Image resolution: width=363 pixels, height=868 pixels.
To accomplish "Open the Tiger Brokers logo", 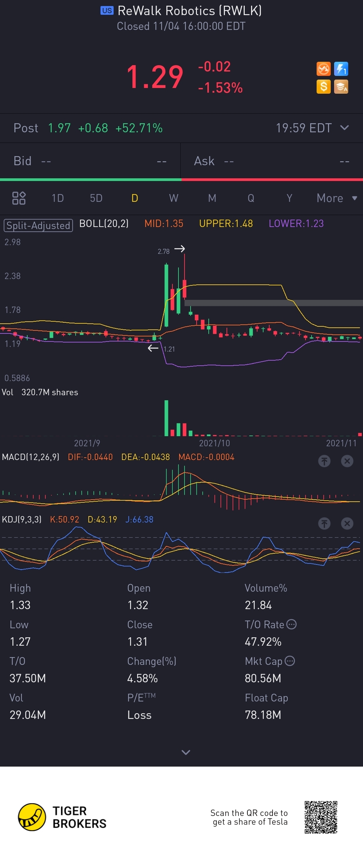I will tap(62, 817).
